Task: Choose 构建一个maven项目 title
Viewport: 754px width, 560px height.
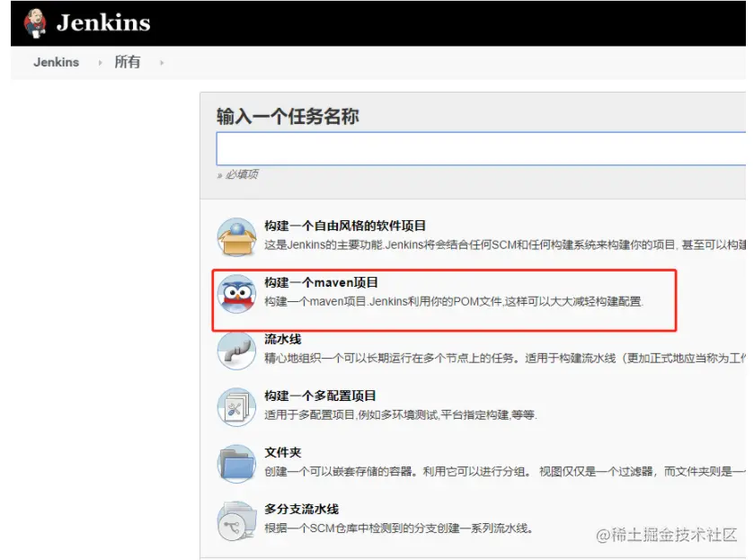Action: (x=321, y=282)
